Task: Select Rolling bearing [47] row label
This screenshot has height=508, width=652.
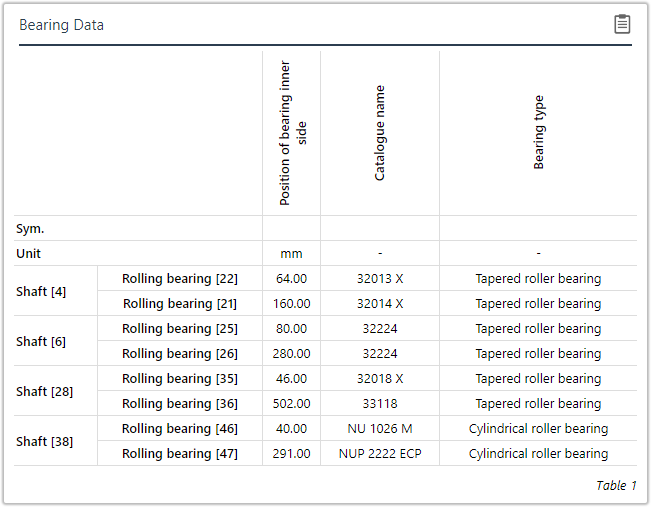Action: click(x=180, y=454)
